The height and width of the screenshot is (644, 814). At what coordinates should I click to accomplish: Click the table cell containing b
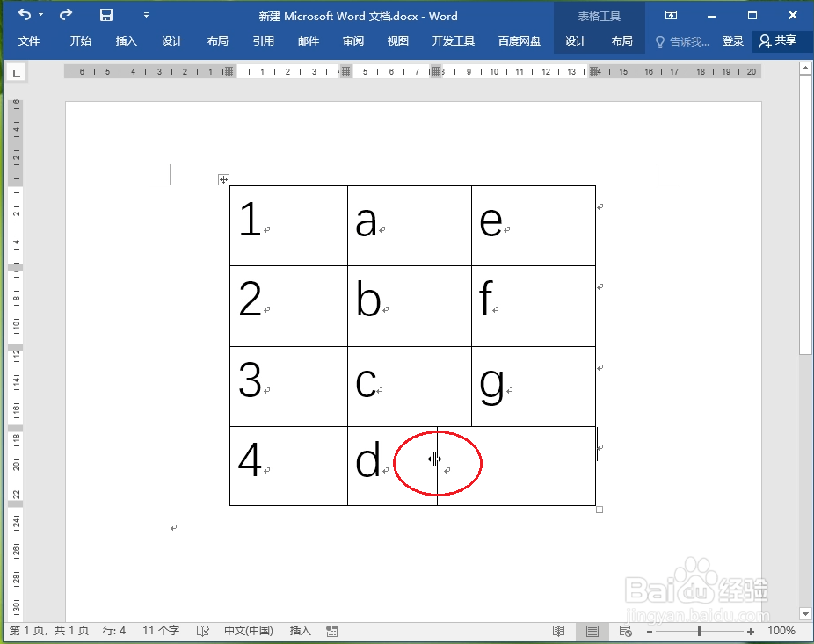pyautogui.click(x=410, y=306)
